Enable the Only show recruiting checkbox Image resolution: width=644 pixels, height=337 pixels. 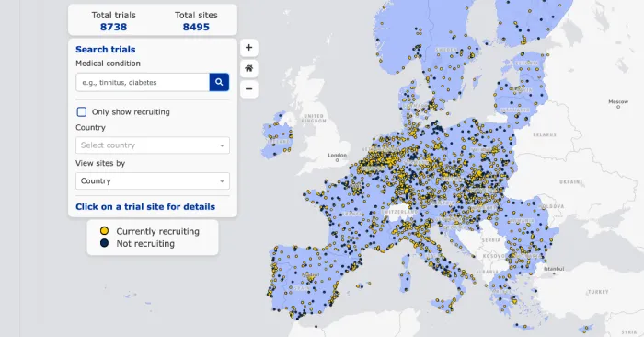[x=82, y=111]
